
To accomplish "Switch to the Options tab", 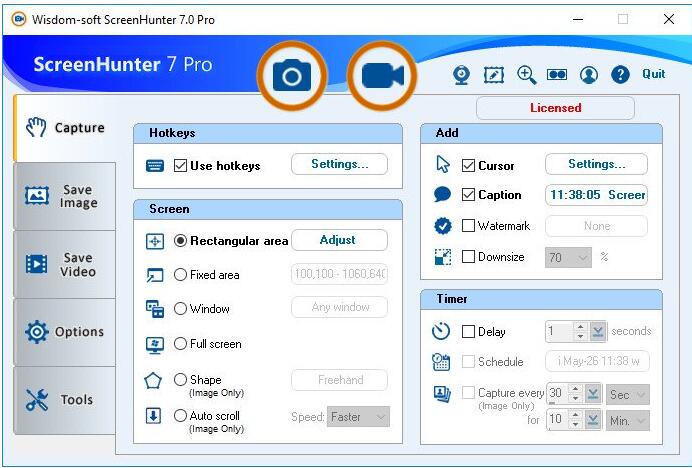I will pos(65,332).
